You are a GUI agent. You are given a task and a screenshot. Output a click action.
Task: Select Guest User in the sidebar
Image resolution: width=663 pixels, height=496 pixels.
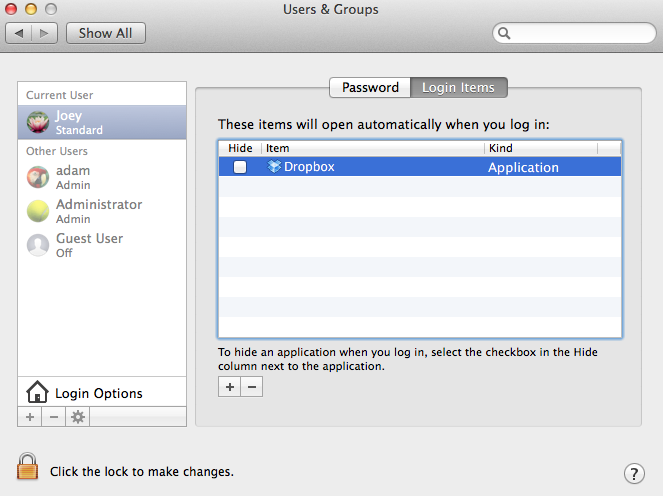89,245
